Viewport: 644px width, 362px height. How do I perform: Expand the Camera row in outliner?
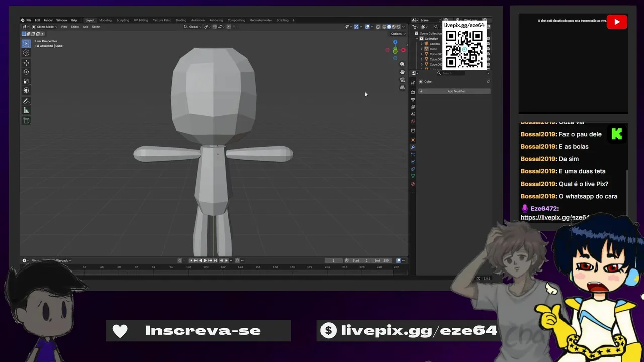421,44
